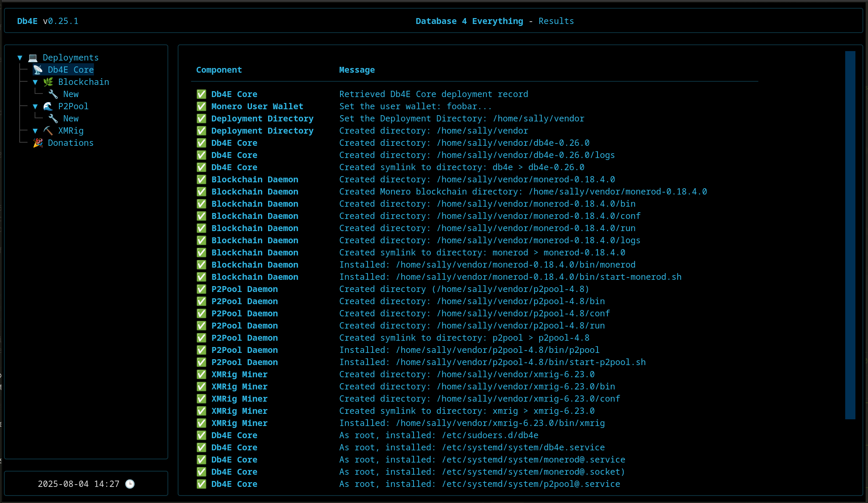868x503 pixels.
Task: Click message 'Installed: ...bin/monerod'
Action: [487, 265]
